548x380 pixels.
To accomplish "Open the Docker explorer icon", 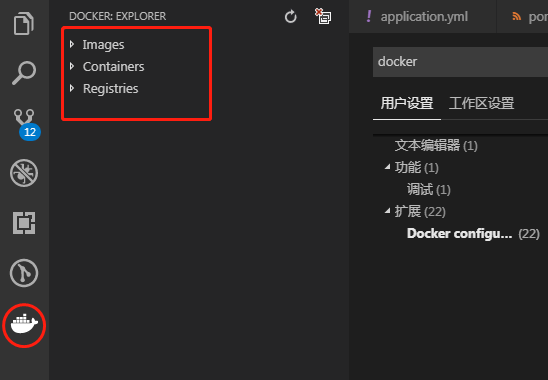I will click(x=24, y=325).
